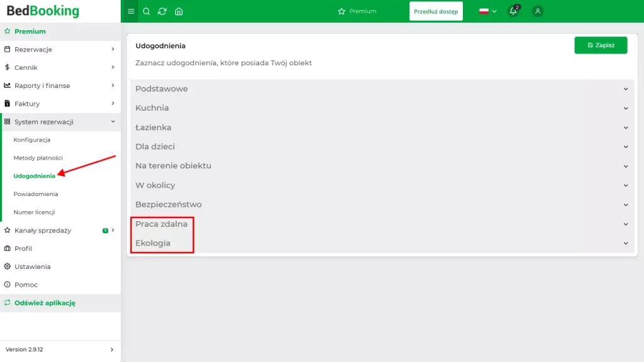Open the user account icon
The height and width of the screenshot is (362, 644).
point(538,11)
